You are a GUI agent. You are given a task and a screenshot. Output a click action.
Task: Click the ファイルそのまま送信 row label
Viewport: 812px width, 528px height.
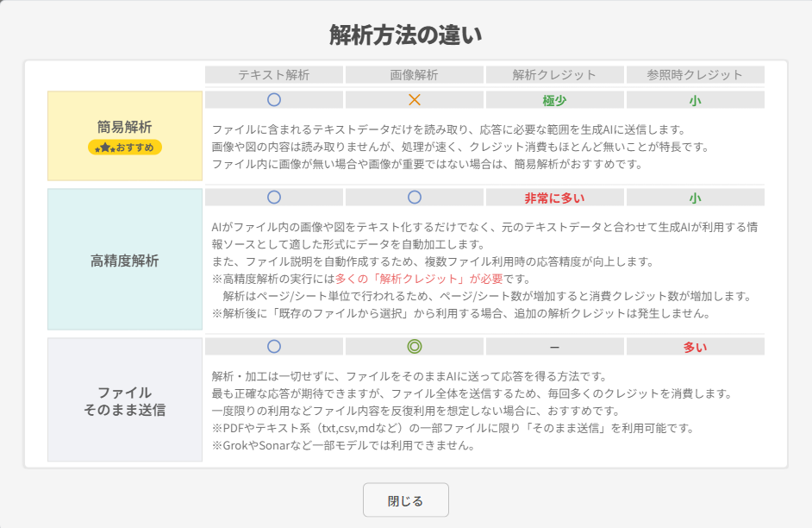[x=124, y=401]
